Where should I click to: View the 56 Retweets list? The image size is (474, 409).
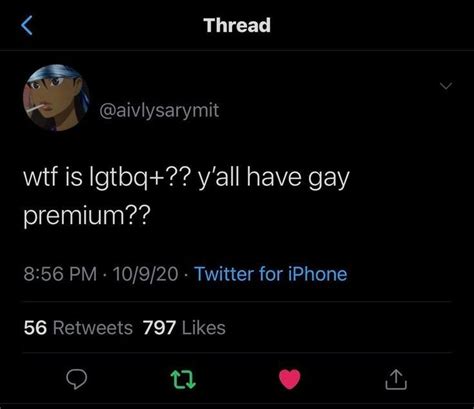tap(78, 328)
